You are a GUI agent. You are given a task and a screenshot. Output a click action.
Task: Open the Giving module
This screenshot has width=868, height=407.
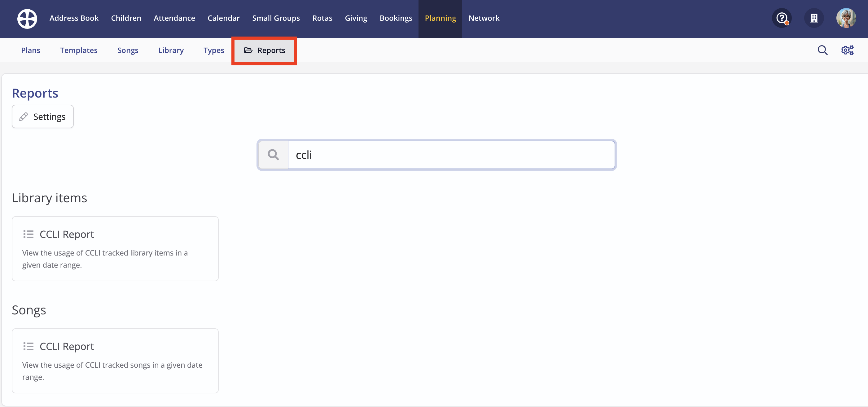[356, 18]
